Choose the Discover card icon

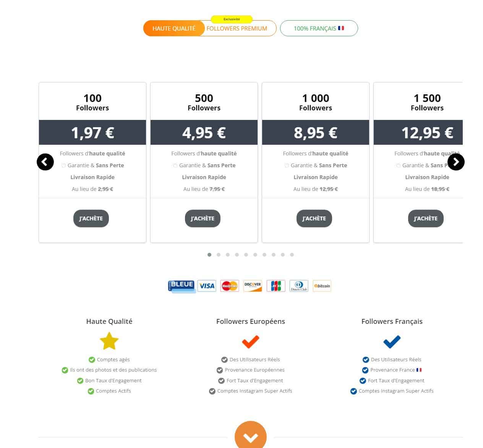[253, 286]
